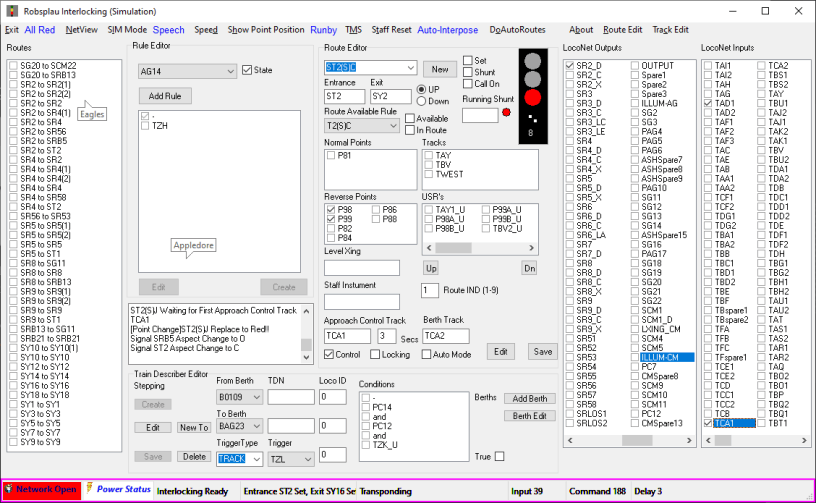
Task: Open the TriggerType TRACK dropdown
Action: pos(256,458)
